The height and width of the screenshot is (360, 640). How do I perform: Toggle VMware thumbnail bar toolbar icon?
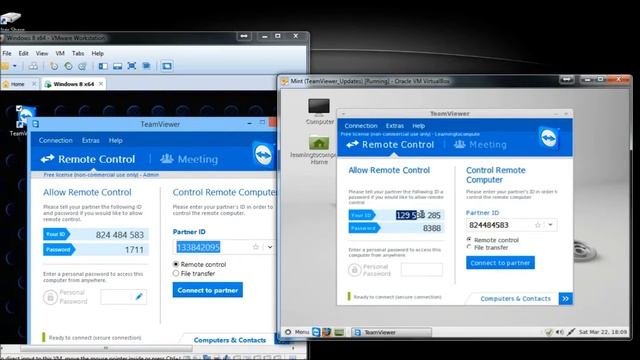pos(118,66)
